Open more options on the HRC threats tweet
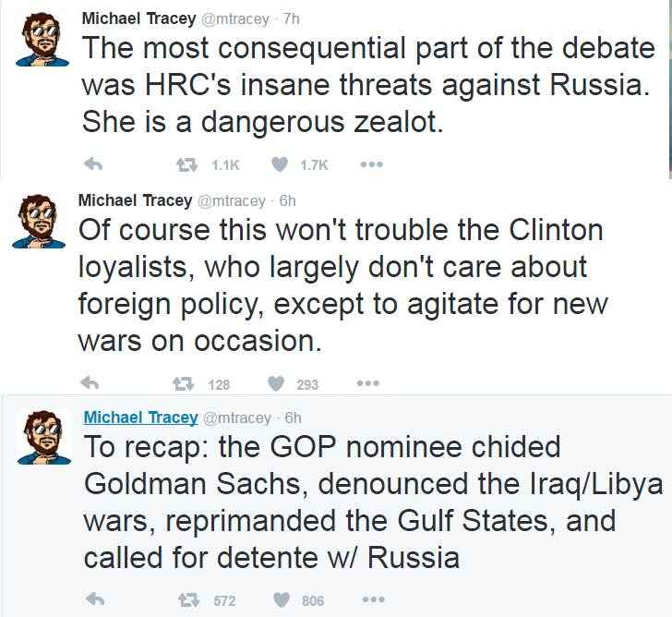This screenshot has height=617, width=672. (372, 165)
